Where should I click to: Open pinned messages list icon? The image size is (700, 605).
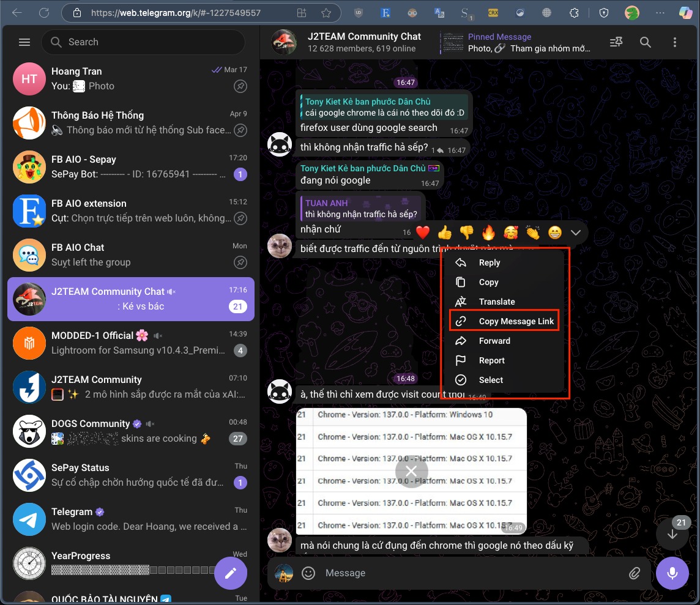coord(616,42)
